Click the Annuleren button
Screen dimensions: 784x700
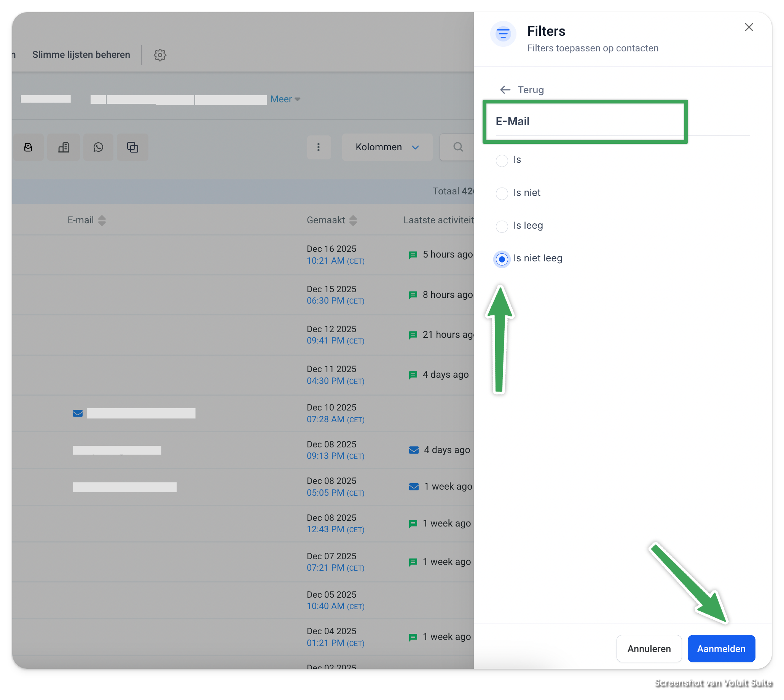(x=649, y=649)
